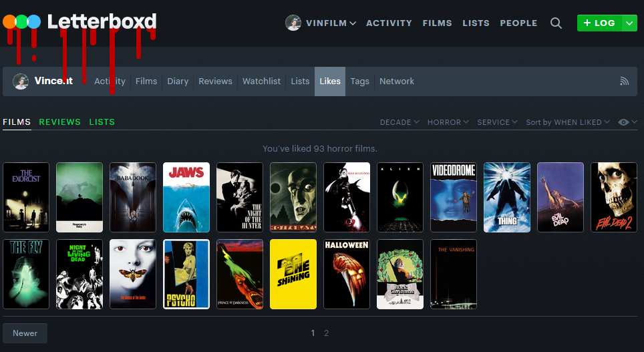Screen dimensions: 644x352
Task: Open the Diary tab
Action: 178,81
